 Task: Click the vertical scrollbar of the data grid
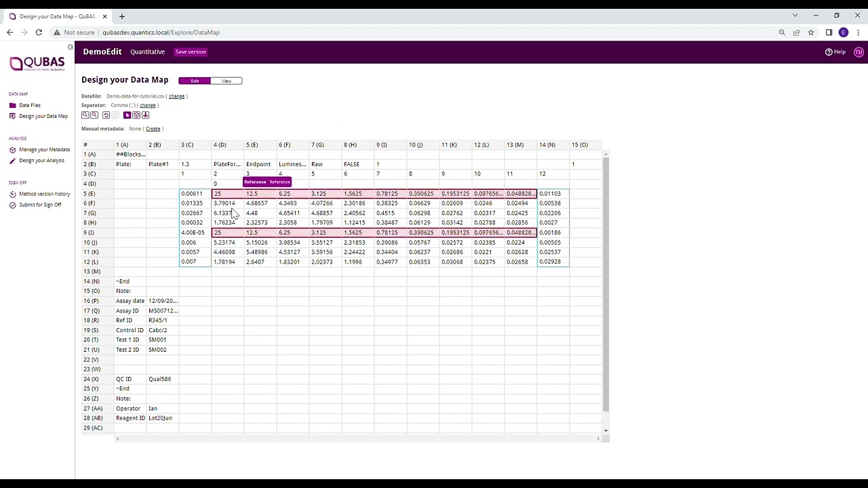(x=605, y=281)
